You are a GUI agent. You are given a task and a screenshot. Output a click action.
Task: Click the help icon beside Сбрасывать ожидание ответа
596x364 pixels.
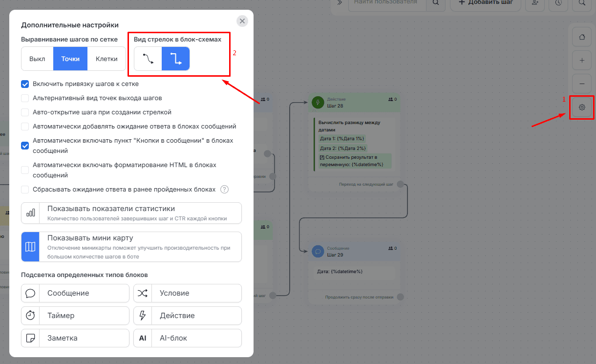[x=225, y=190]
